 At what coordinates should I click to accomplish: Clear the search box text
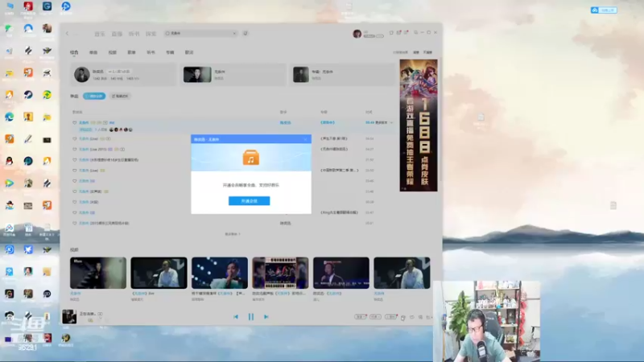tap(234, 33)
